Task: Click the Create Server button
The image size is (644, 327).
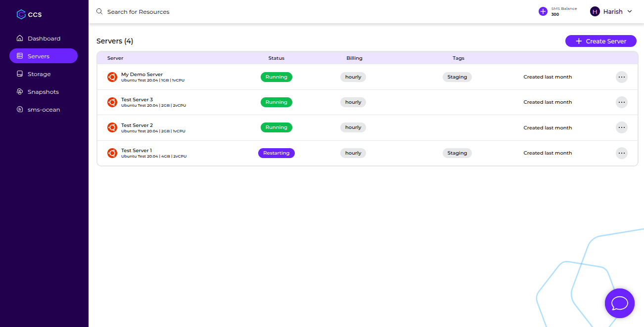Action: 600,41
